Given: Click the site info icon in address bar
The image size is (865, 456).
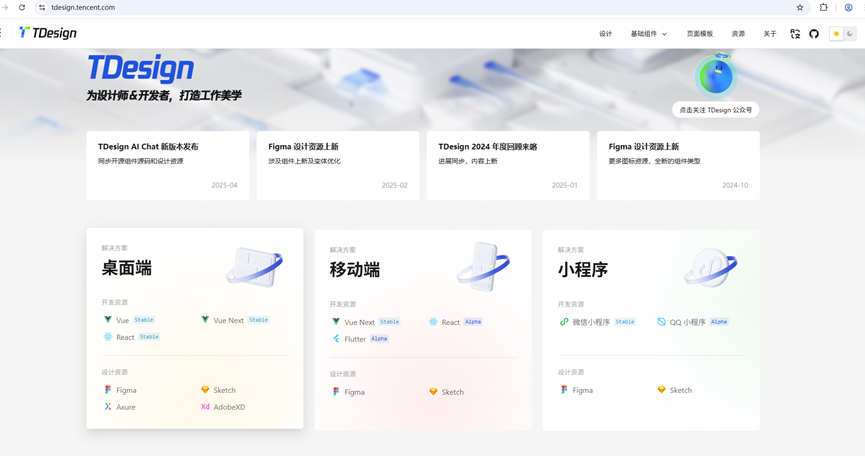Looking at the screenshot, I should coord(42,7).
